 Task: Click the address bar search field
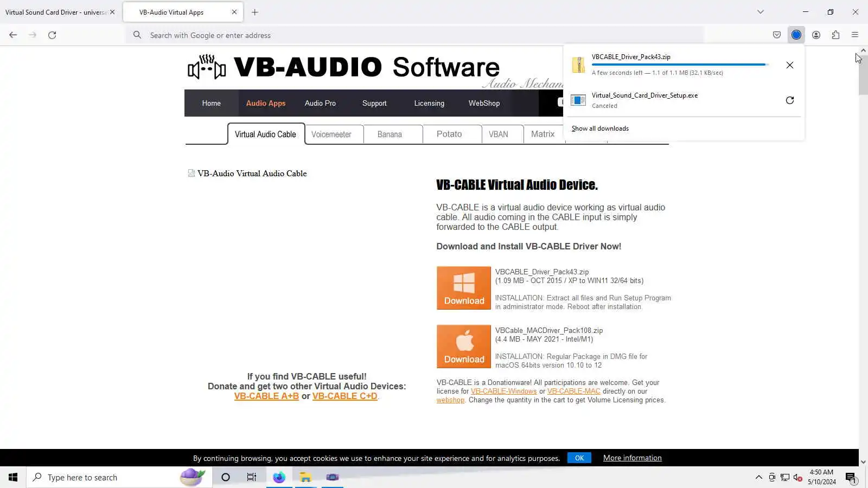point(415,35)
